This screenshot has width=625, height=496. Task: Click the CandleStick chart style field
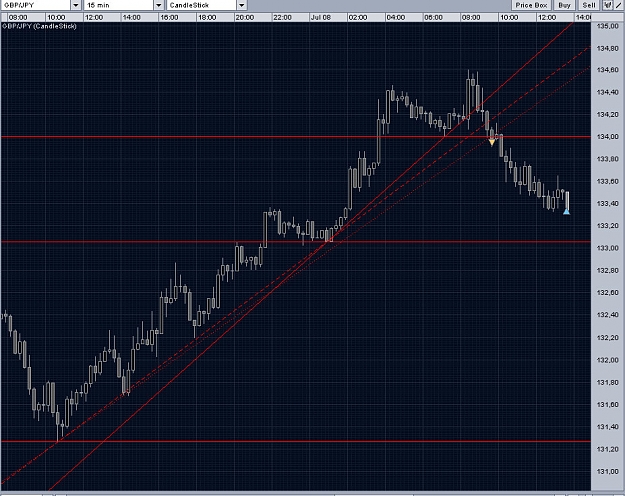click(202, 5)
